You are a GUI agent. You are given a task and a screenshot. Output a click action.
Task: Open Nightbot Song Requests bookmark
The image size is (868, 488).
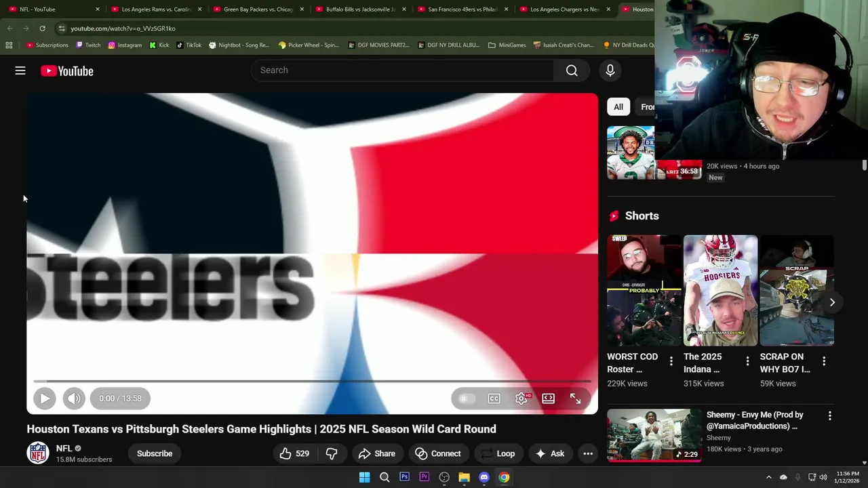(239, 45)
